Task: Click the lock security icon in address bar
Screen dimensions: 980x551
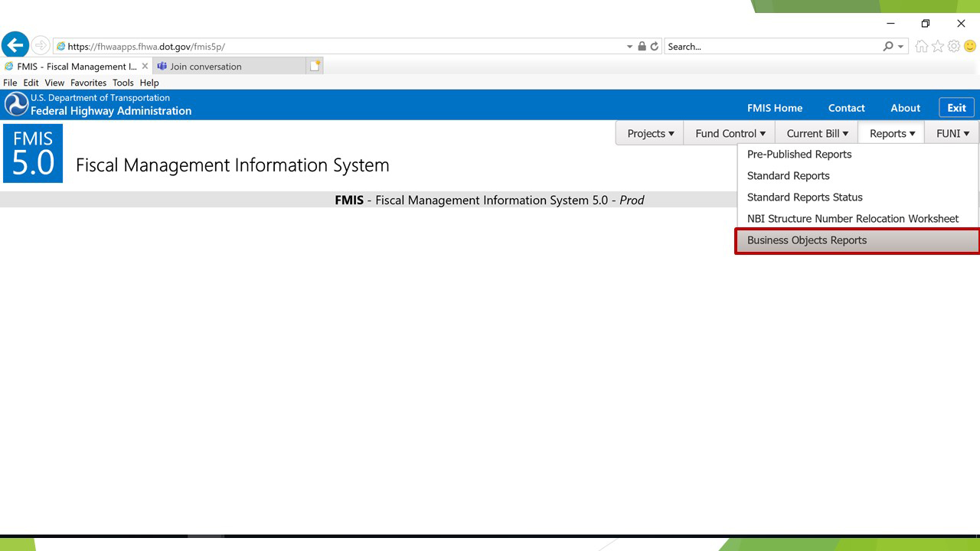Action: click(642, 47)
